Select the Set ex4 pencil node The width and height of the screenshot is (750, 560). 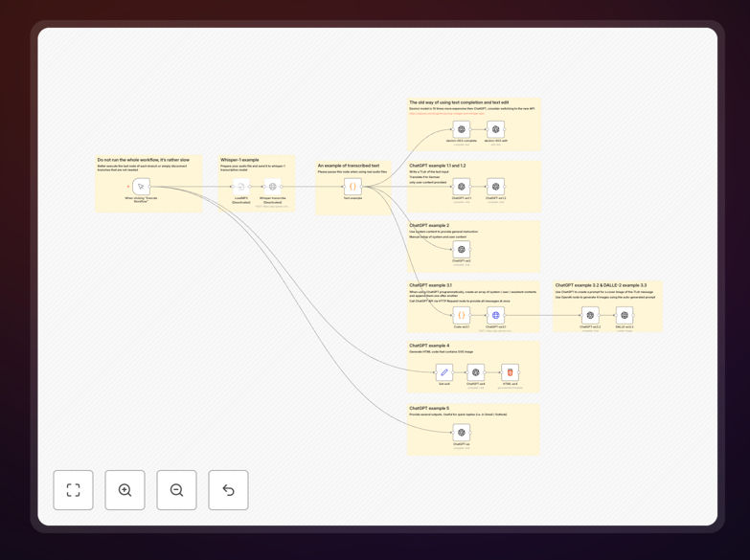pos(444,372)
